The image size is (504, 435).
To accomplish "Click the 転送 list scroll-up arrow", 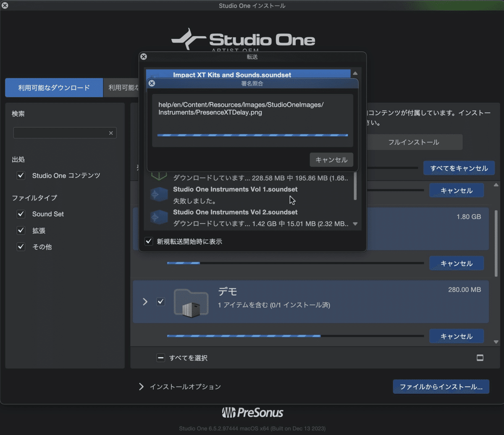I will click(355, 73).
